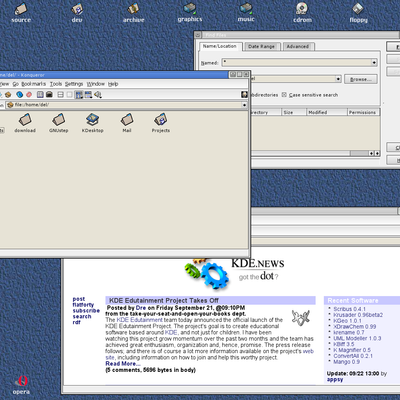Open the Go menu in Konqueror
The width and height of the screenshot is (400, 400).
click(x=16, y=84)
